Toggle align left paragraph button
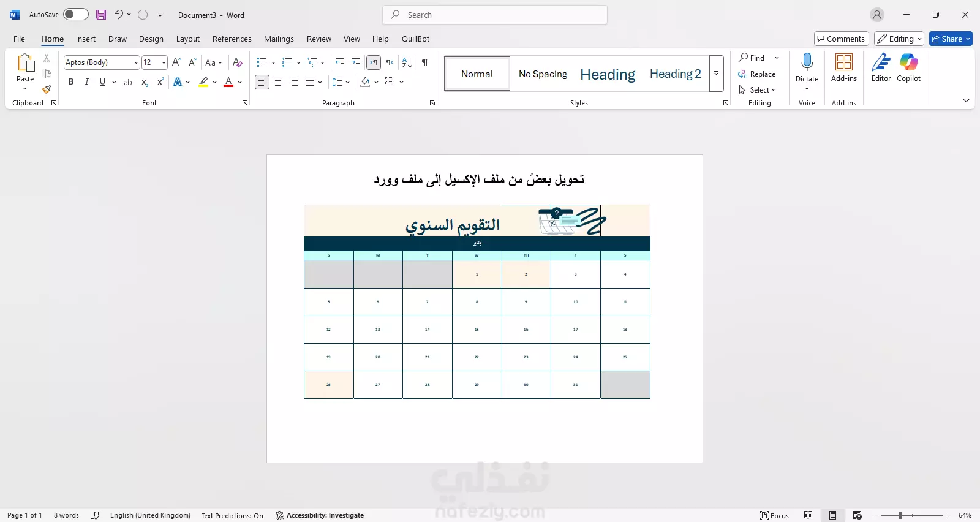 pyautogui.click(x=262, y=82)
